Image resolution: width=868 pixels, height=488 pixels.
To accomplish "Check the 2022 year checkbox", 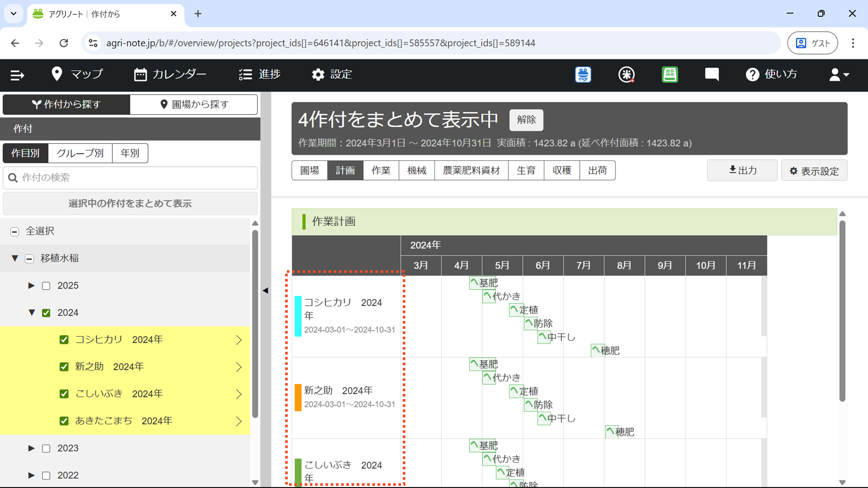I will click(x=46, y=475).
